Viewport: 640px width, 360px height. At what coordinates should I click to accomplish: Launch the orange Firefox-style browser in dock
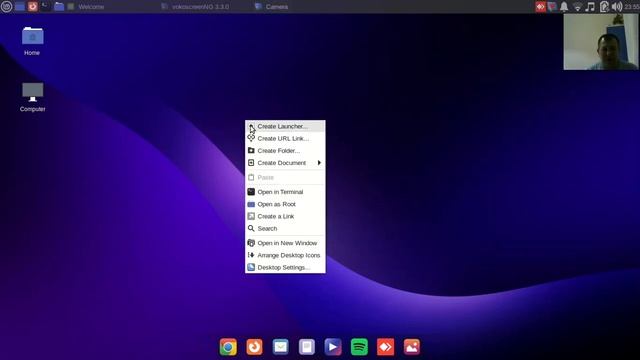coord(254,347)
